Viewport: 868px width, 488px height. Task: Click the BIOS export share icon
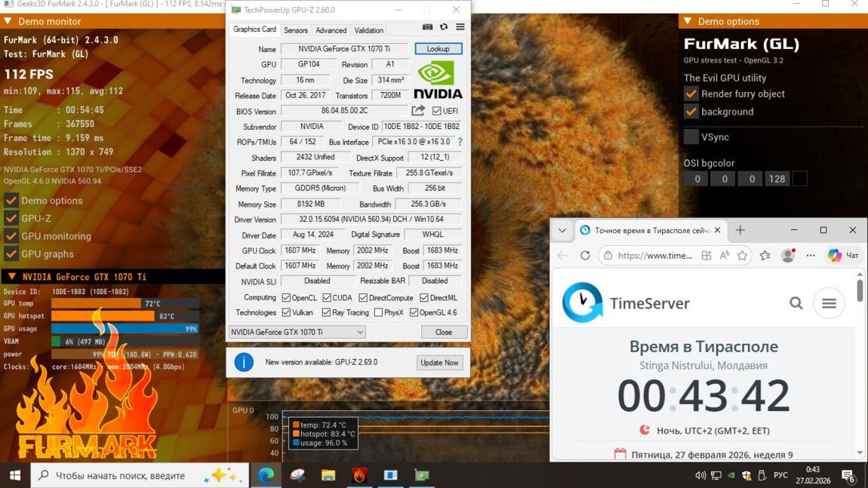[418, 111]
